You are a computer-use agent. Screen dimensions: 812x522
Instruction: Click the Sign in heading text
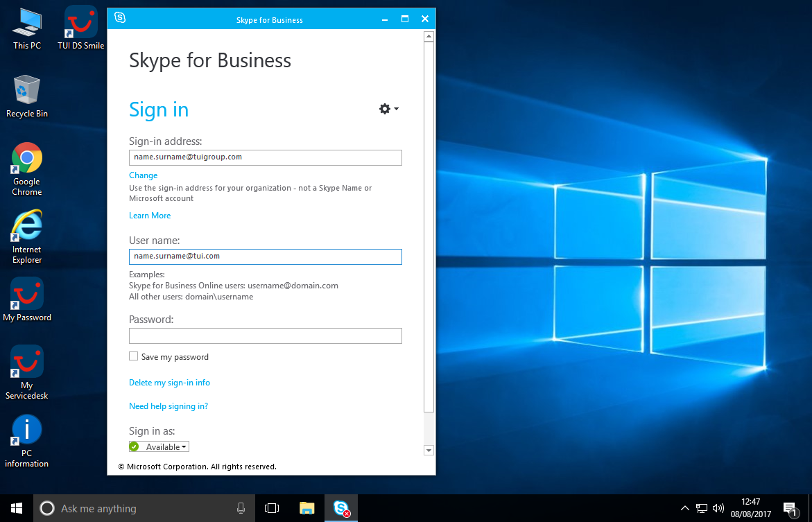point(159,110)
